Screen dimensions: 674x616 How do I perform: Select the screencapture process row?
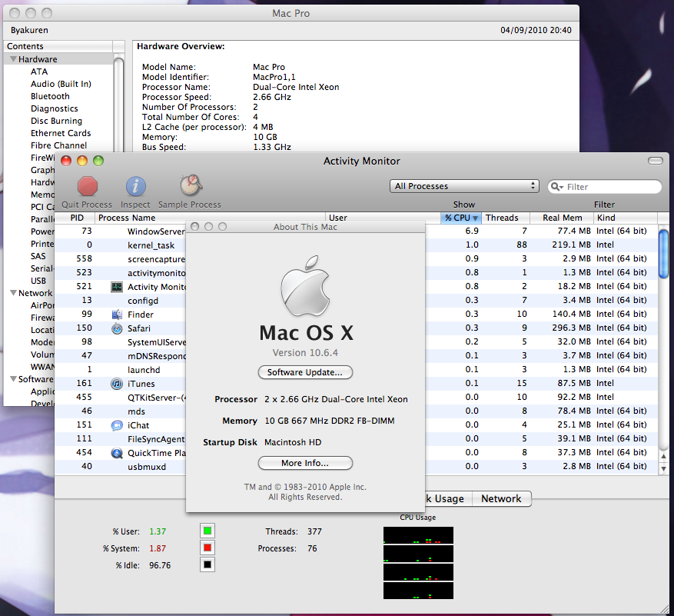pos(357,258)
